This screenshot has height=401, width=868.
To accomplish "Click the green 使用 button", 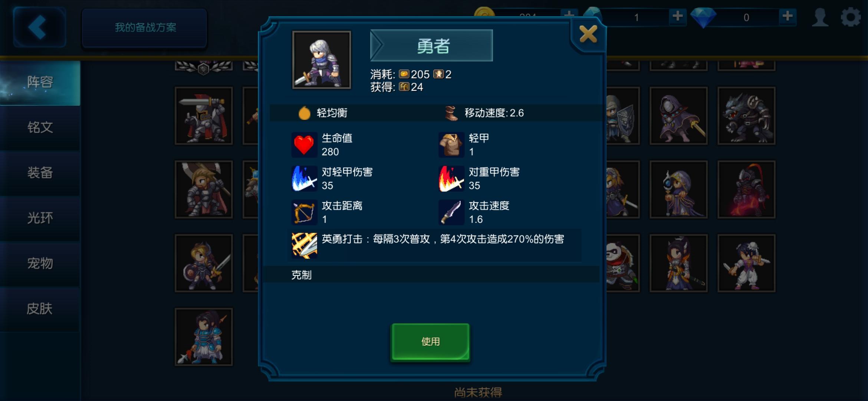I will [x=430, y=342].
